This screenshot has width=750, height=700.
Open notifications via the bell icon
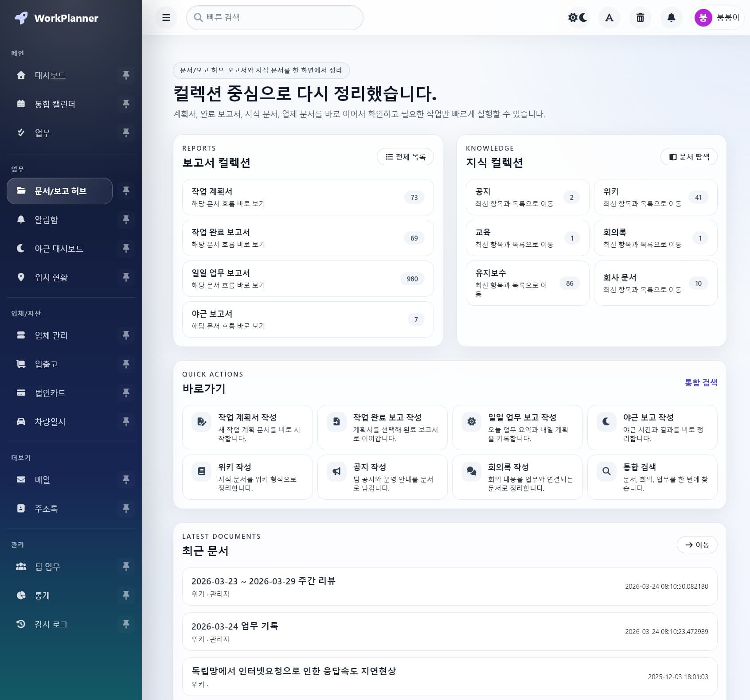click(671, 18)
